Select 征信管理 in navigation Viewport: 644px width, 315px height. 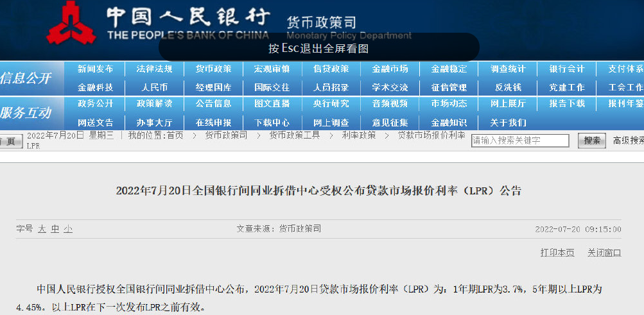point(449,87)
